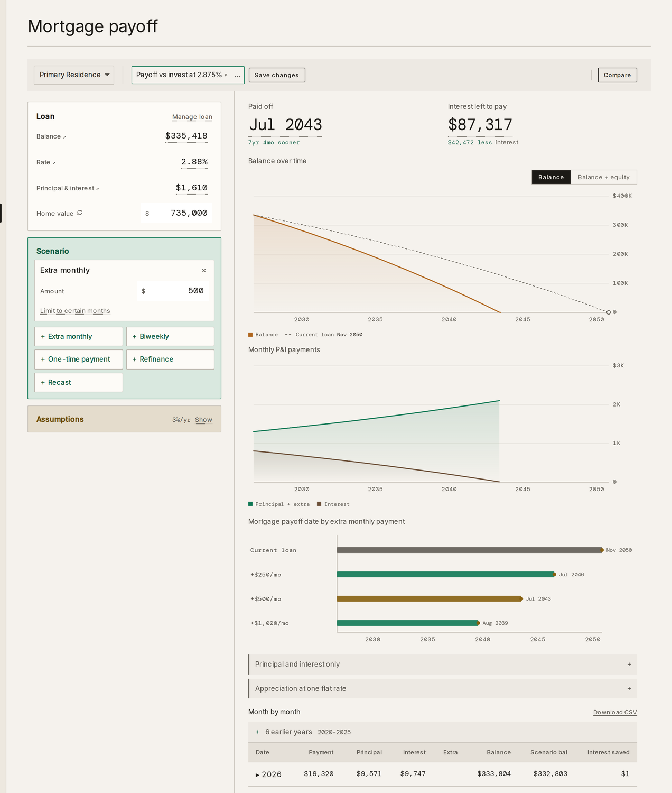
Task: Click the extra monthly Amount field
Action: (172, 291)
